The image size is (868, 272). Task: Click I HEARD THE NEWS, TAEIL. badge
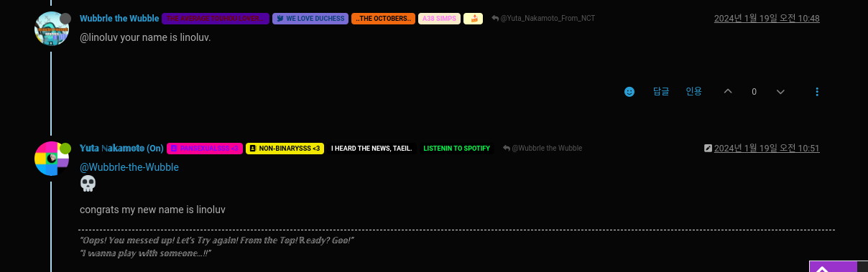(x=371, y=149)
